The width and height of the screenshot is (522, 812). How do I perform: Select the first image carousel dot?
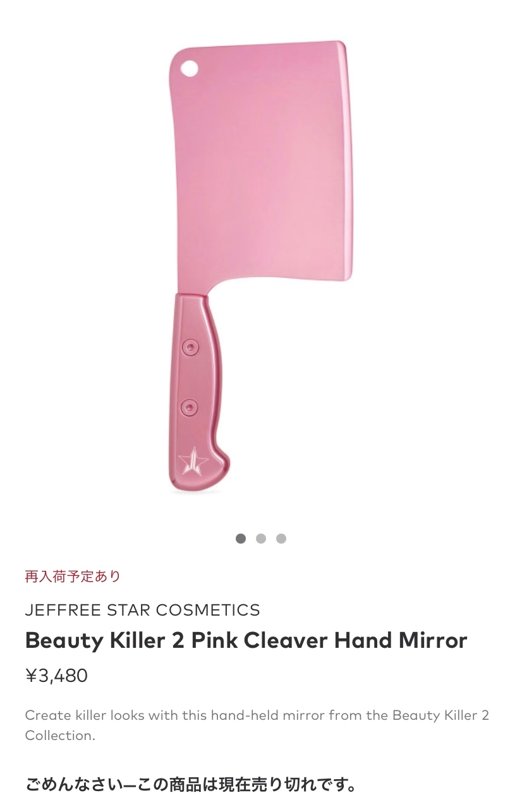(x=241, y=539)
